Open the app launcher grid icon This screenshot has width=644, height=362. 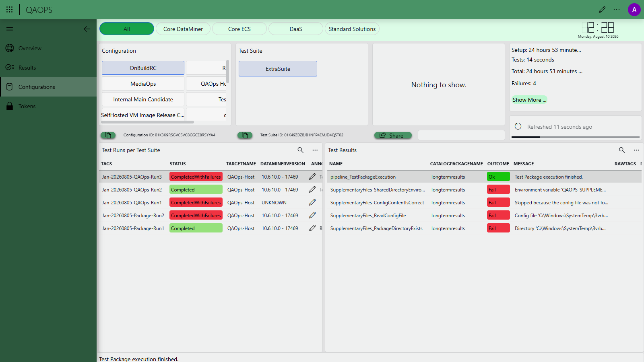click(10, 10)
